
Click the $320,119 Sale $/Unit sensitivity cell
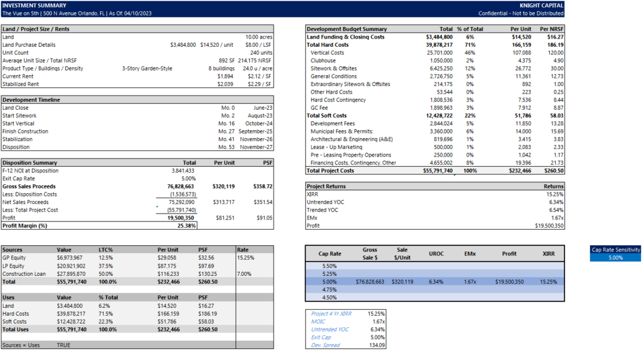click(x=402, y=282)
